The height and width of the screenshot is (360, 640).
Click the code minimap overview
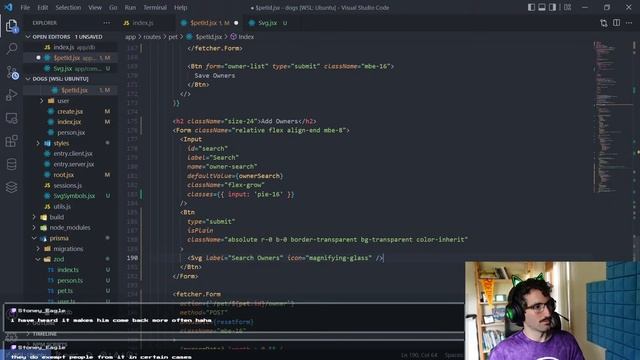(x=612, y=118)
